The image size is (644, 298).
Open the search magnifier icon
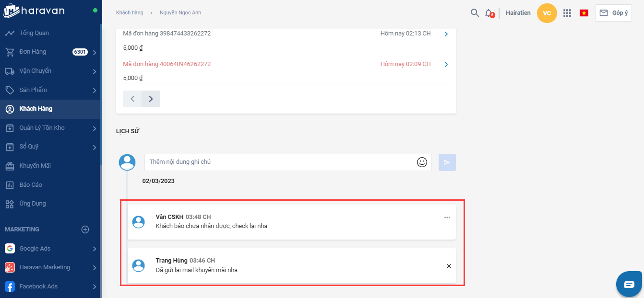pyautogui.click(x=475, y=13)
